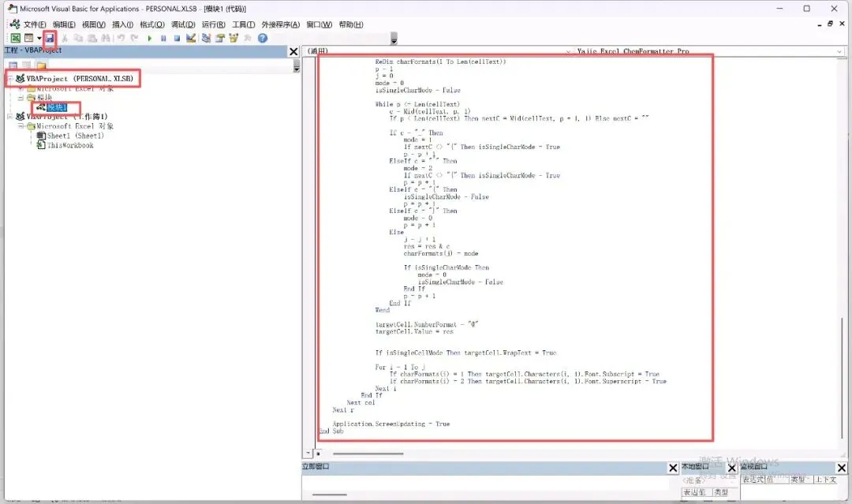
Task: Click the Procedure View button at code bottom-left
Action: click(308, 453)
